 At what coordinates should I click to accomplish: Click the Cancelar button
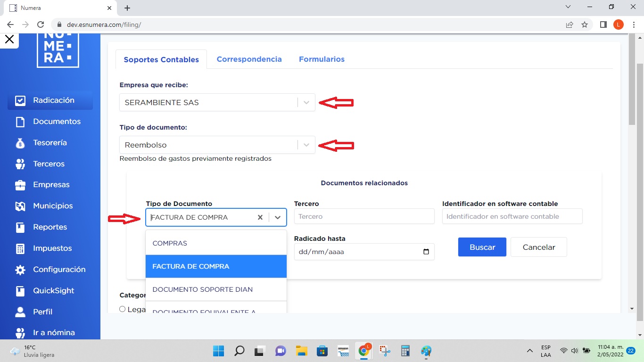pos(539,247)
